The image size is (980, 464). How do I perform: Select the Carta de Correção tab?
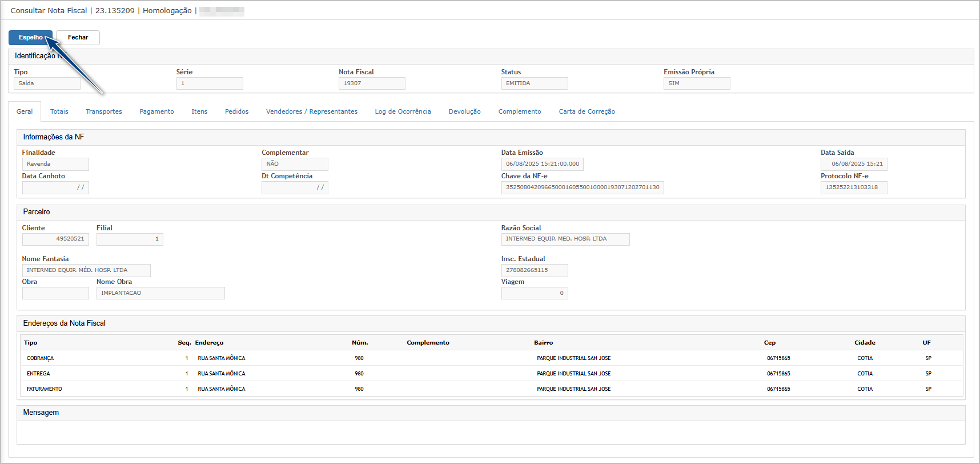587,111
